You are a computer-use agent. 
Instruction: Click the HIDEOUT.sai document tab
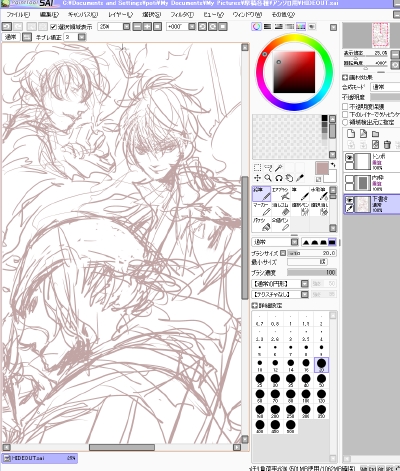(40, 458)
